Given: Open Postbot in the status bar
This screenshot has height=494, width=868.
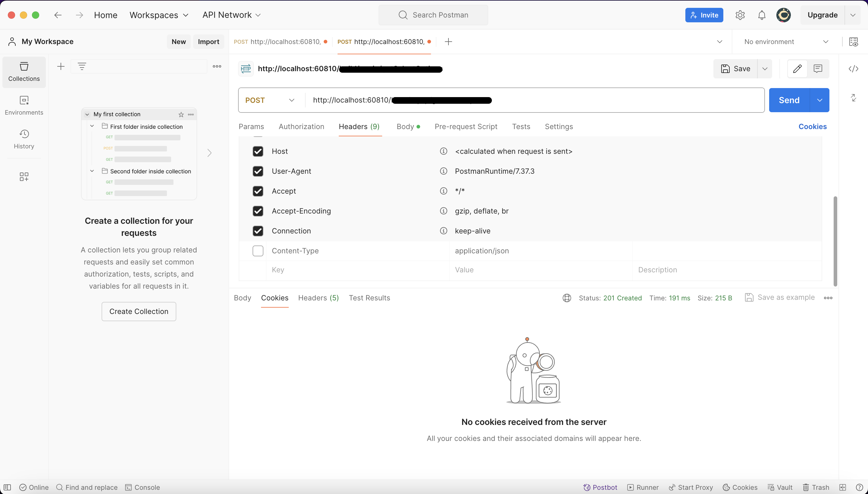Looking at the screenshot, I should click(600, 487).
